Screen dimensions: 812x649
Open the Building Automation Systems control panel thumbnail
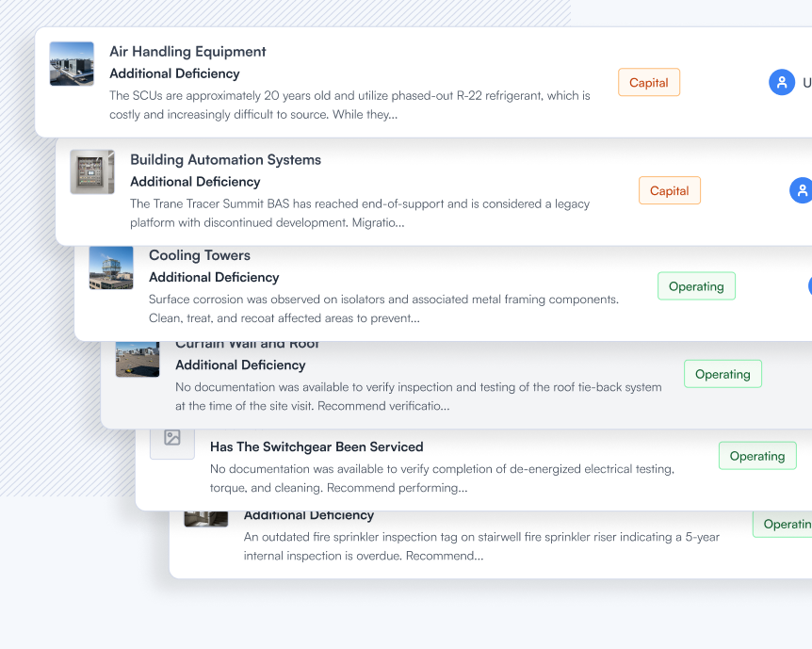click(x=92, y=172)
